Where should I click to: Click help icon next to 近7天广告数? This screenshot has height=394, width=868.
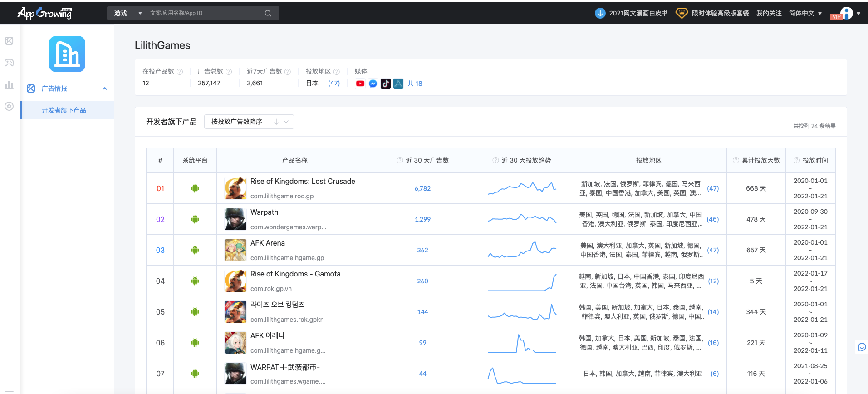[288, 72]
